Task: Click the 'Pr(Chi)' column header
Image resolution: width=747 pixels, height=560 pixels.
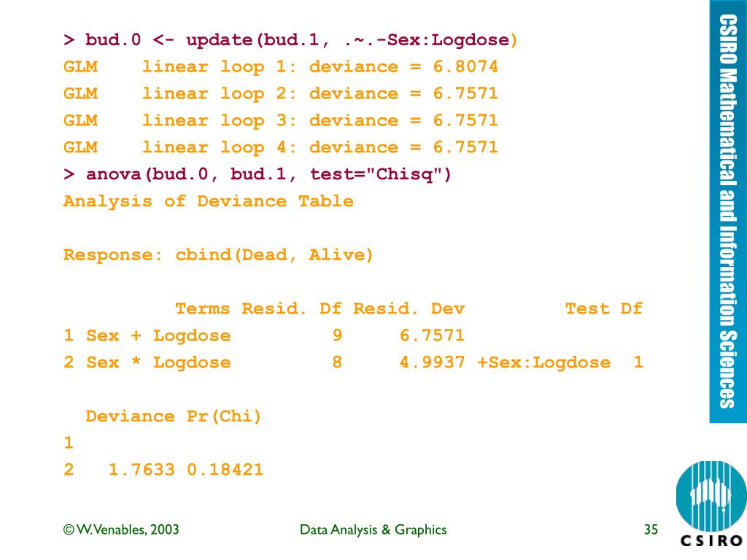Action: pyautogui.click(x=224, y=416)
